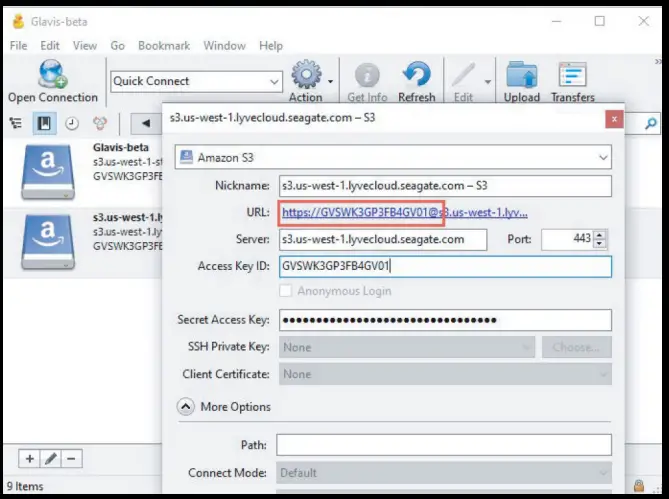
Task: Open the Action gear menu
Action: [x=306, y=75]
